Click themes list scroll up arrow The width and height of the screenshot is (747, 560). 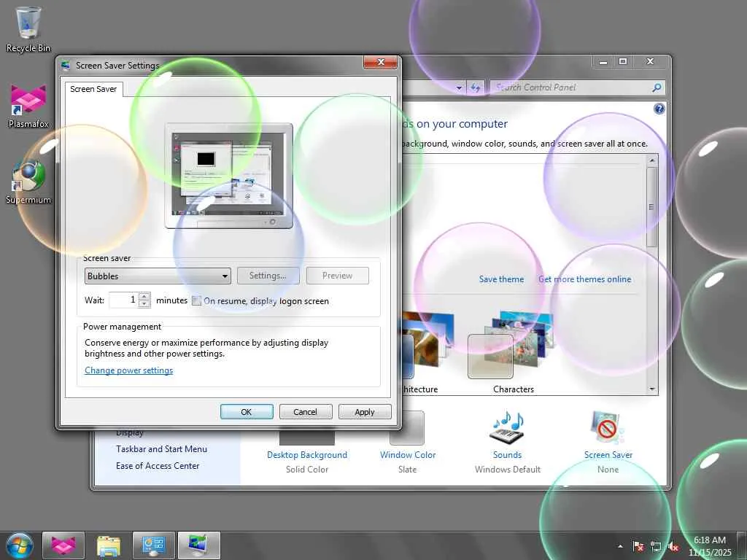[651, 160]
